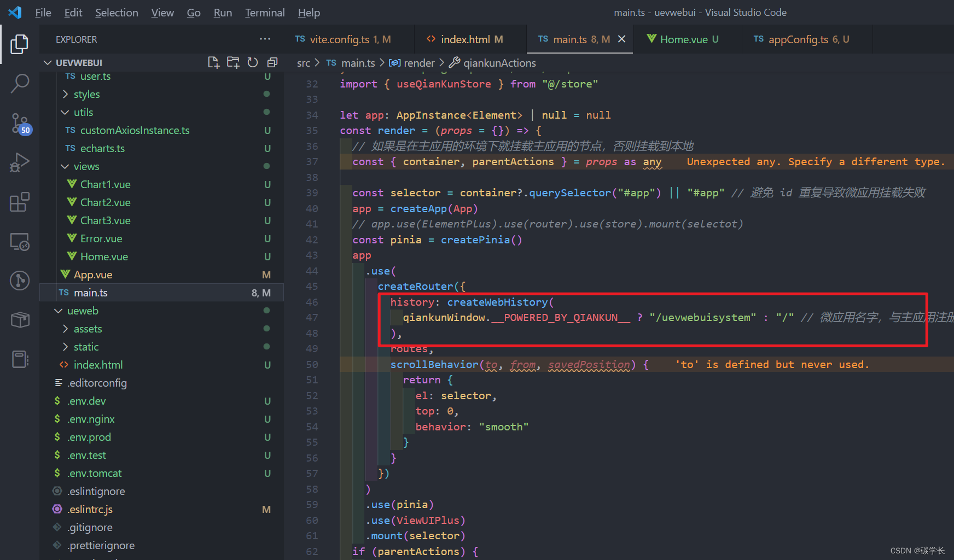Viewport: 954px width, 560px height.
Task: Click the .eslintrc.js file icon
Action: pyautogui.click(x=57, y=509)
